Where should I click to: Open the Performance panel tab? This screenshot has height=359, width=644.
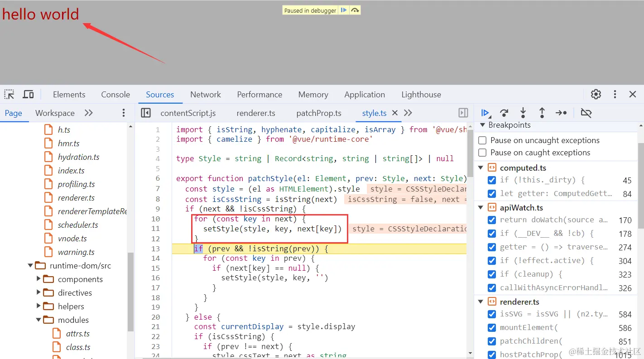point(260,94)
